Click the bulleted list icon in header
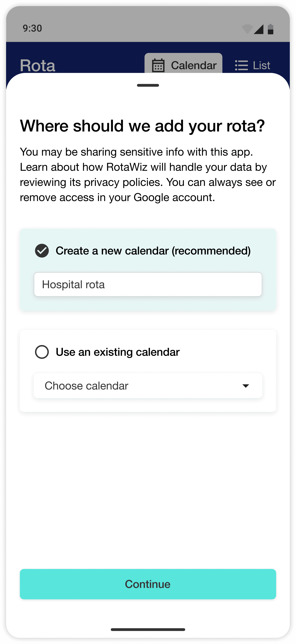The image size is (296, 644). coord(241,65)
